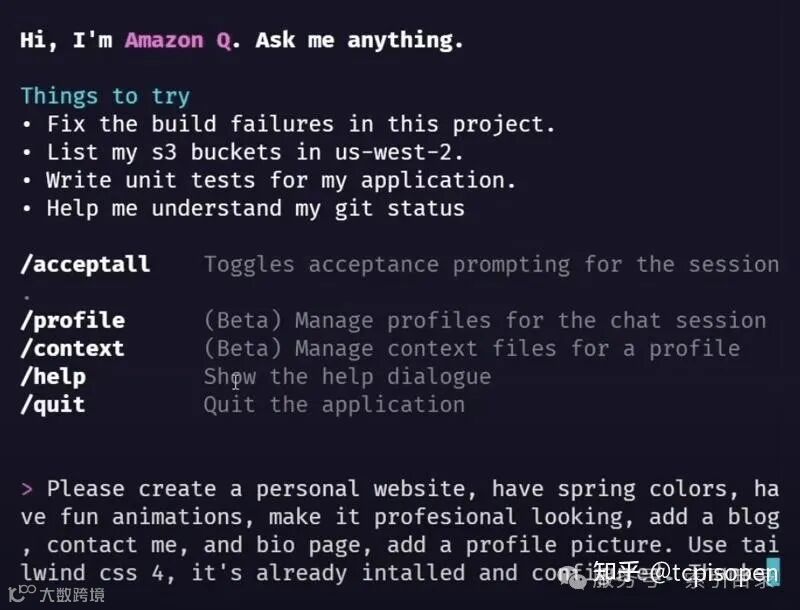Select "Write unit tests for my application" suggestion
Image resolution: width=800 pixels, height=610 pixels.
[x=281, y=180]
